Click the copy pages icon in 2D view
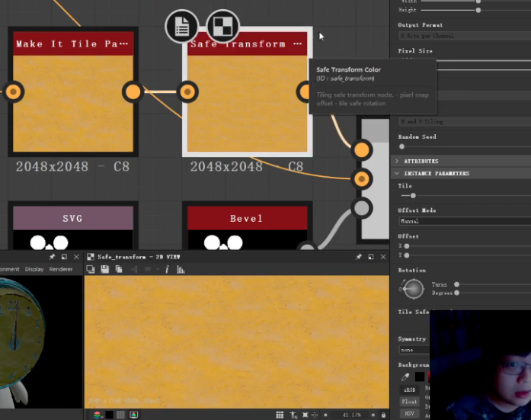 coord(119,269)
